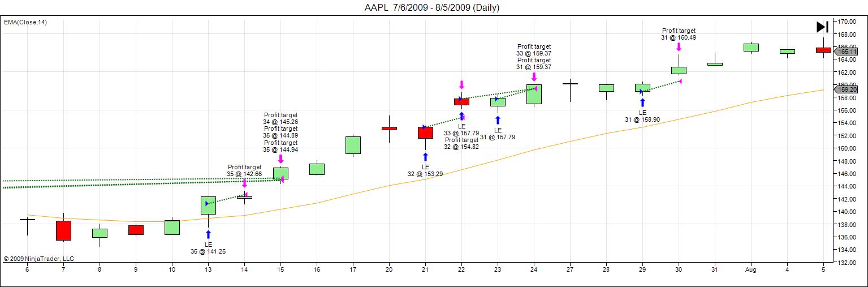Screen dimensions: 868x287
Task: Click the EMA(Close,14) indicator label
Action: point(25,22)
